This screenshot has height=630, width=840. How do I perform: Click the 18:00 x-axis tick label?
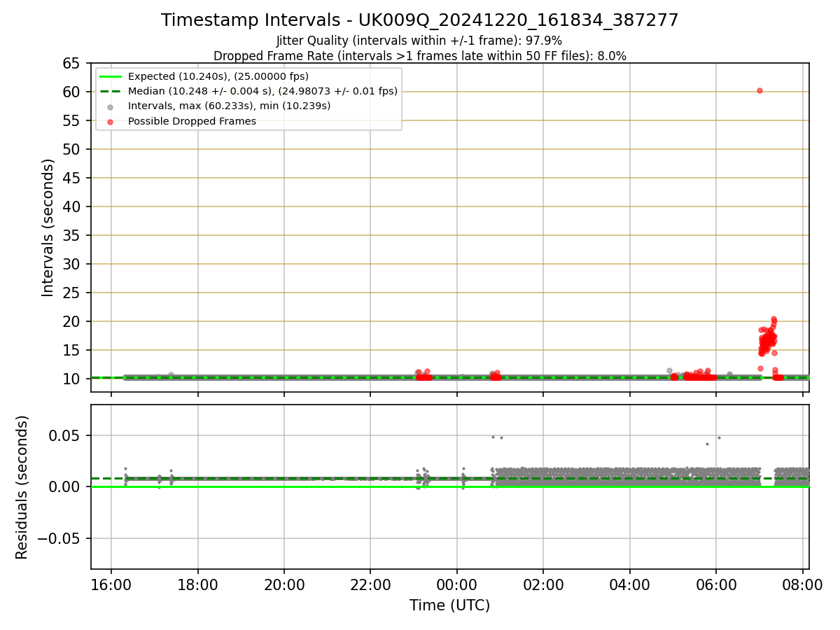pos(197,584)
